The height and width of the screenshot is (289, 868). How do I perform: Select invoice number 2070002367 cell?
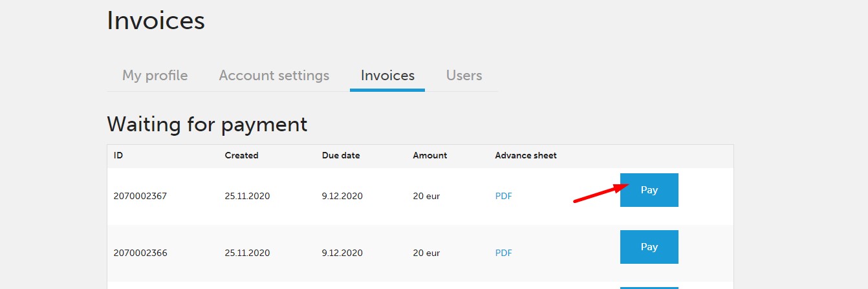140,197
